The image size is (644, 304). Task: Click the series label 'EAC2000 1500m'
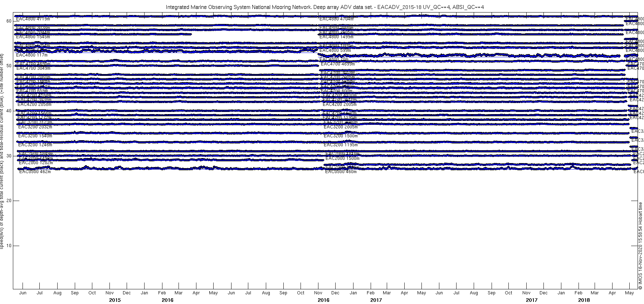pyautogui.click(x=342, y=158)
